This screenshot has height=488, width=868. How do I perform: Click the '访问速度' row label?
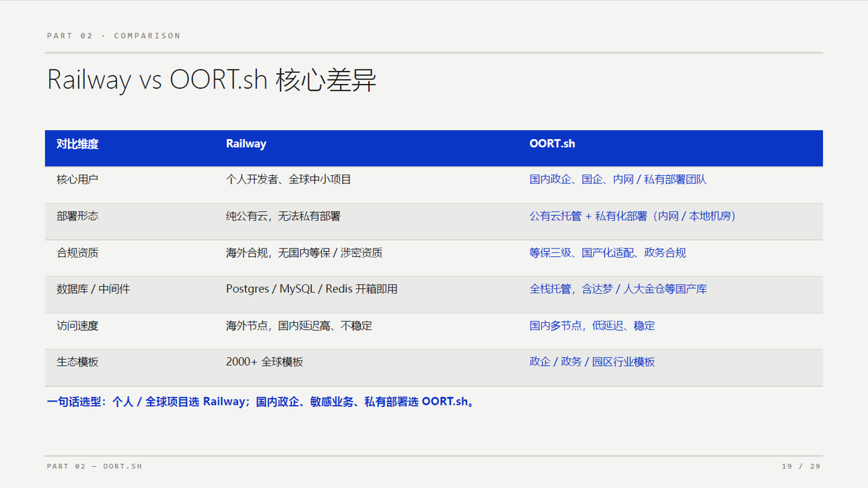(x=77, y=326)
